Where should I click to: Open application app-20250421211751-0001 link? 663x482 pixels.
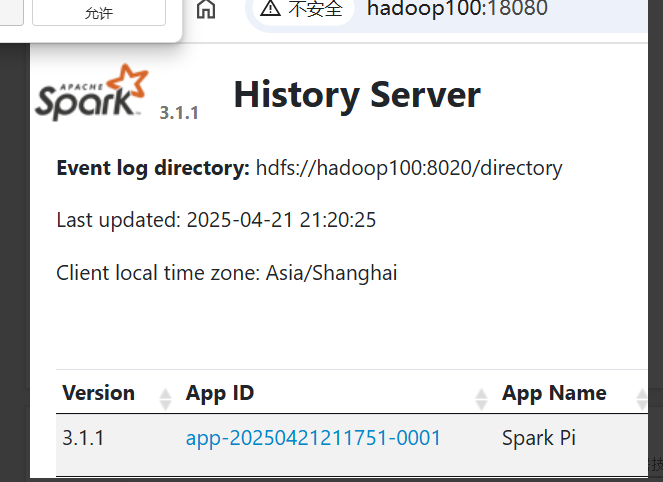[x=313, y=438]
